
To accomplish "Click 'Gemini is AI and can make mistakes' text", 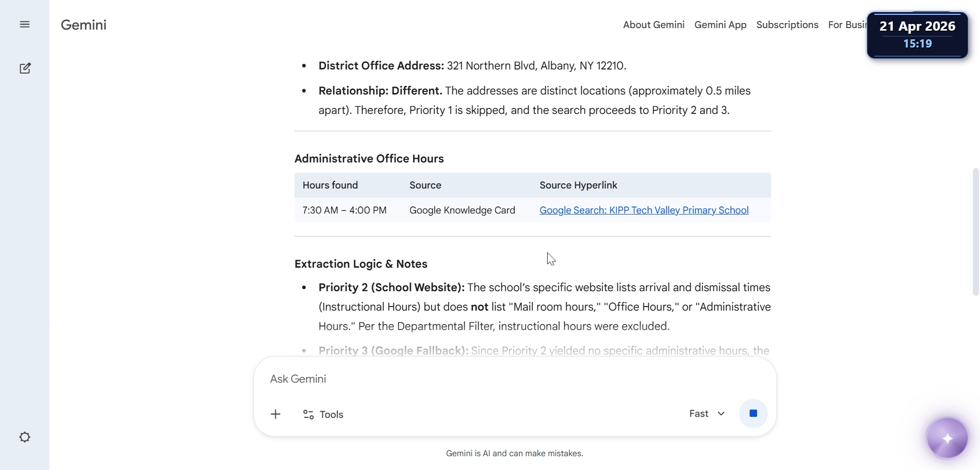I will 514,453.
